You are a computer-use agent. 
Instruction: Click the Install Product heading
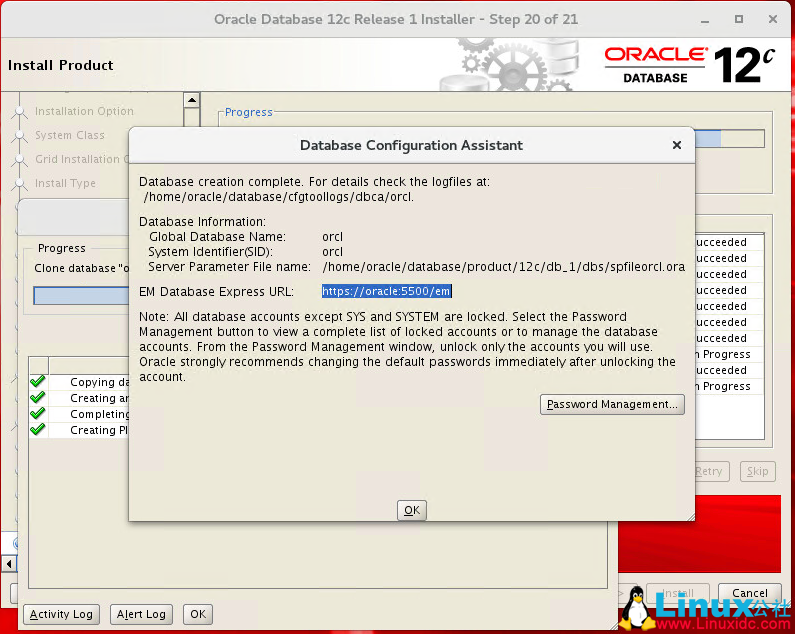pyautogui.click(x=61, y=65)
